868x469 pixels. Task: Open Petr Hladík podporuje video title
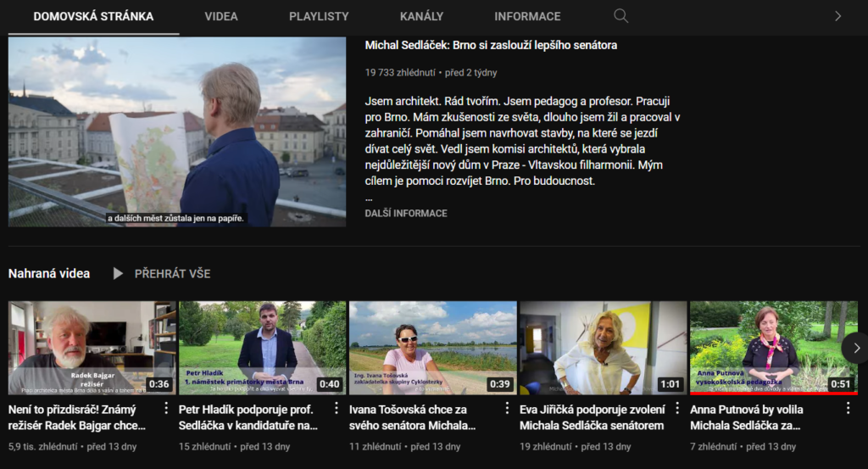pos(248,417)
